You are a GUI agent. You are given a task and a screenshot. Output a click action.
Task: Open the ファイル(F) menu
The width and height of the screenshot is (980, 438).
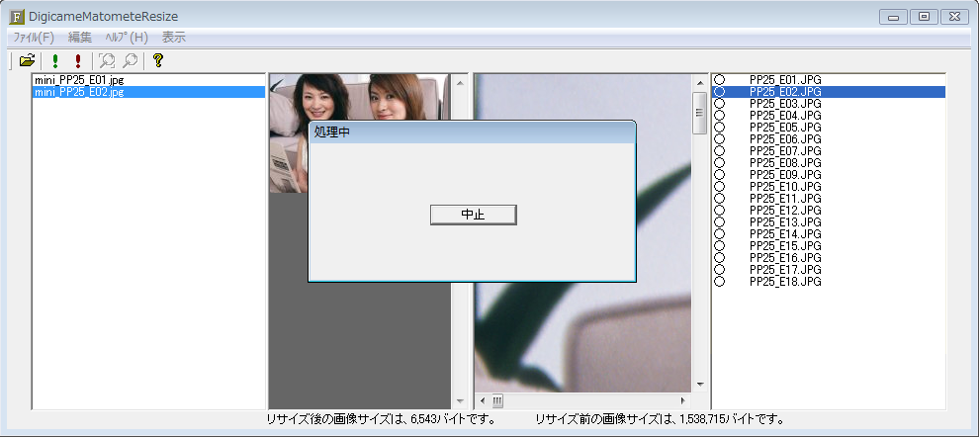point(34,38)
